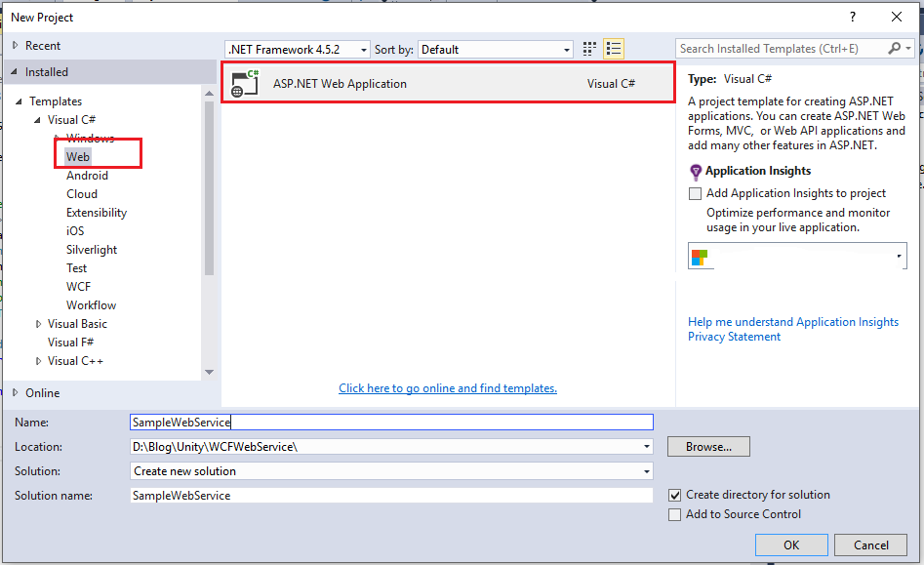Select the WCF template category
This screenshot has height=565, width=924.
tap(78, 287)
